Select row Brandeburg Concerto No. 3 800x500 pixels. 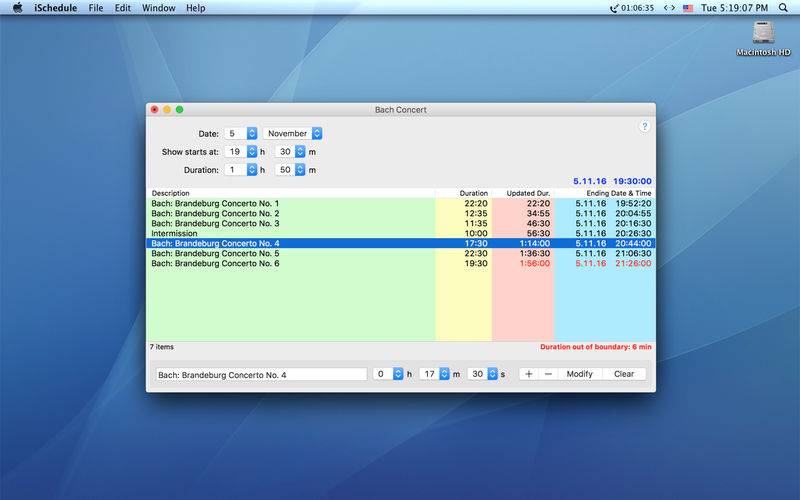[x=401, y=223]
